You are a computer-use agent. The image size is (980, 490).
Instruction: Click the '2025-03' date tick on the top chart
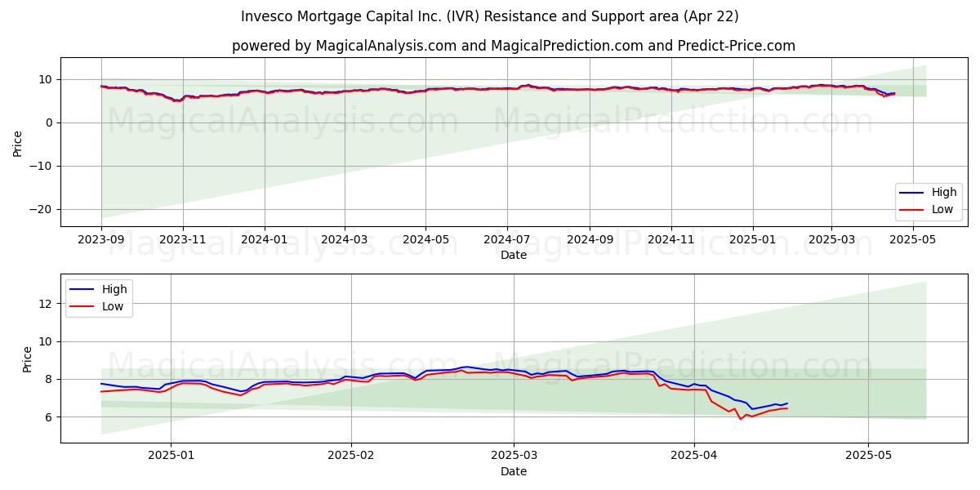[832, 241]
